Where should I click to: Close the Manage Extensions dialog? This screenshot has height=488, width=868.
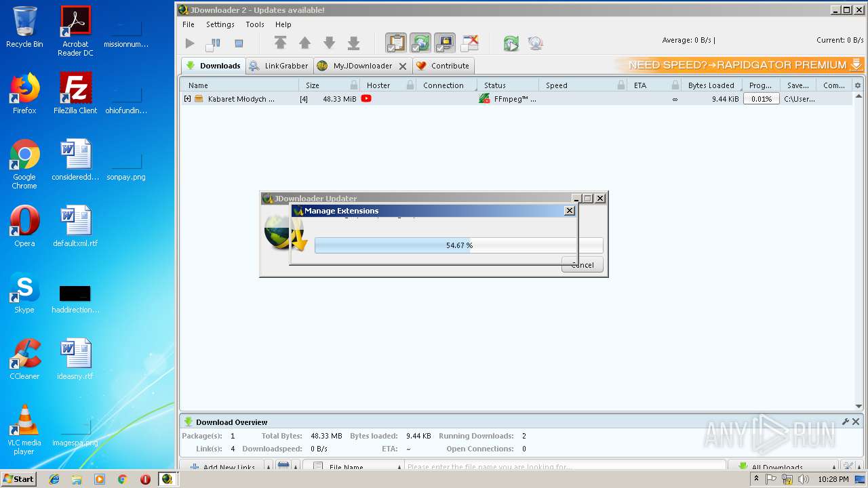click(x=570, y=211)
